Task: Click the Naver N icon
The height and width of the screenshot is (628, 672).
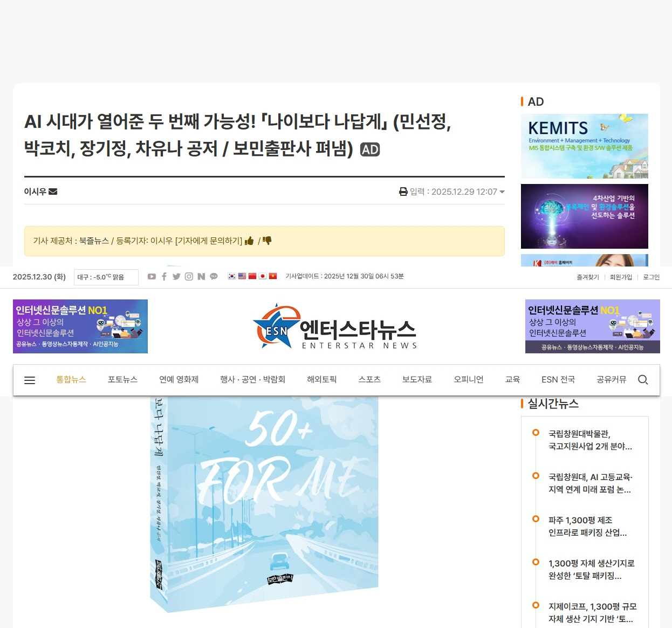Action: (201, 276)
